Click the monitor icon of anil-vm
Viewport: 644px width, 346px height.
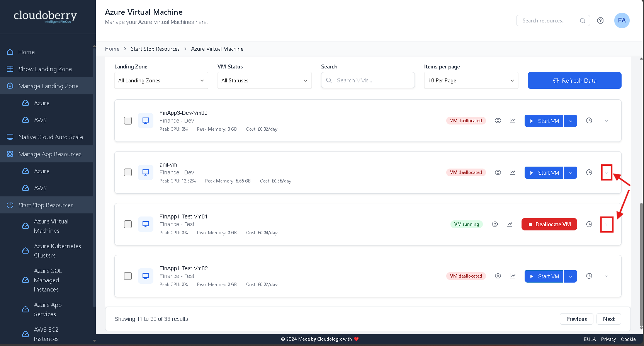[x=146, y=172]
